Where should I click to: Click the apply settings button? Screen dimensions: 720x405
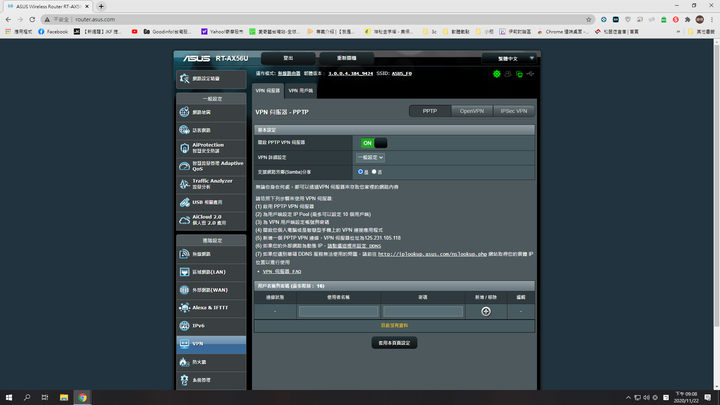(394, 343)
